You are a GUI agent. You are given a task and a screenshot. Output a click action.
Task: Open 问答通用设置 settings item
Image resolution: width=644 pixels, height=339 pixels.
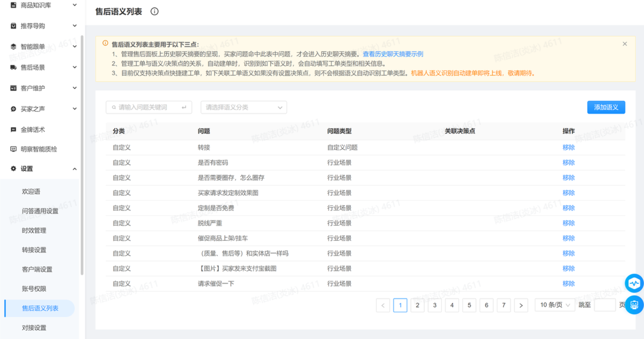coord(40,211)
